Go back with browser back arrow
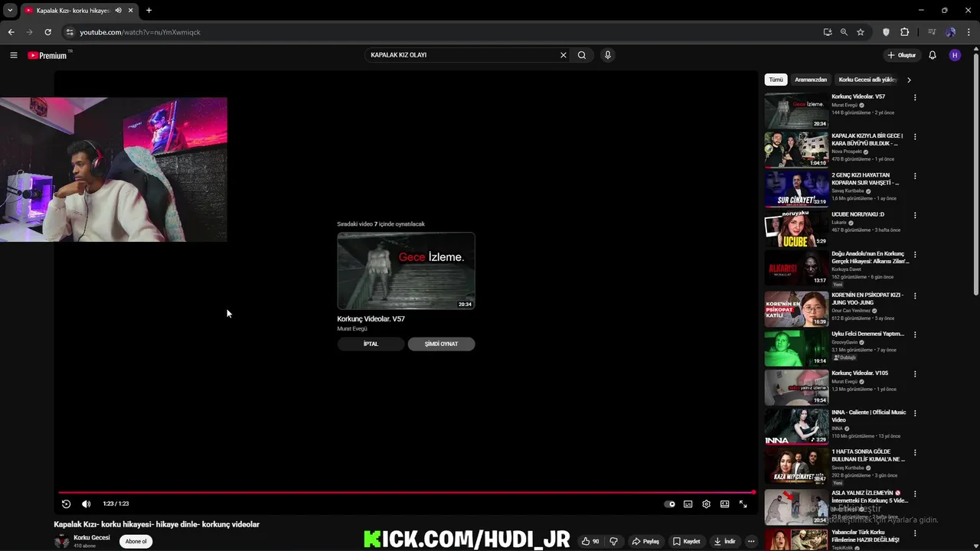Image resolution: width=980 pixels, height=551 pixels. click(11, 32)
